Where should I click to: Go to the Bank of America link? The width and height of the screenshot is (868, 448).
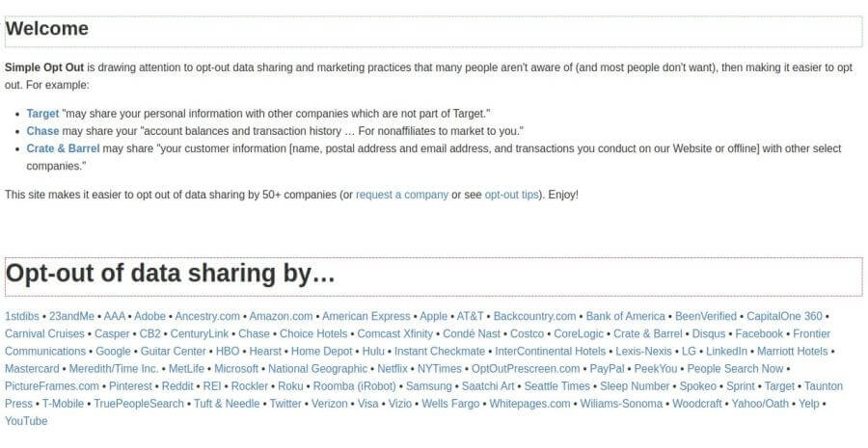coord(626,316)
